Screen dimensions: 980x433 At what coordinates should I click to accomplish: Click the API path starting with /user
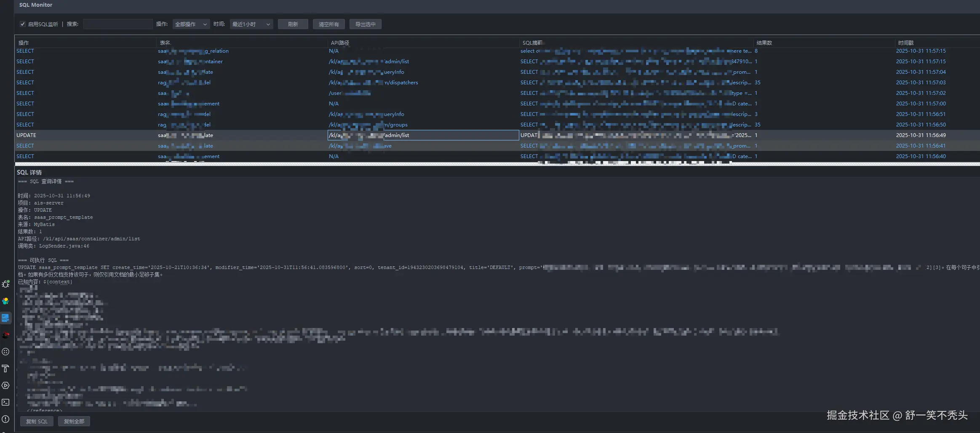(x=350, y=93)
